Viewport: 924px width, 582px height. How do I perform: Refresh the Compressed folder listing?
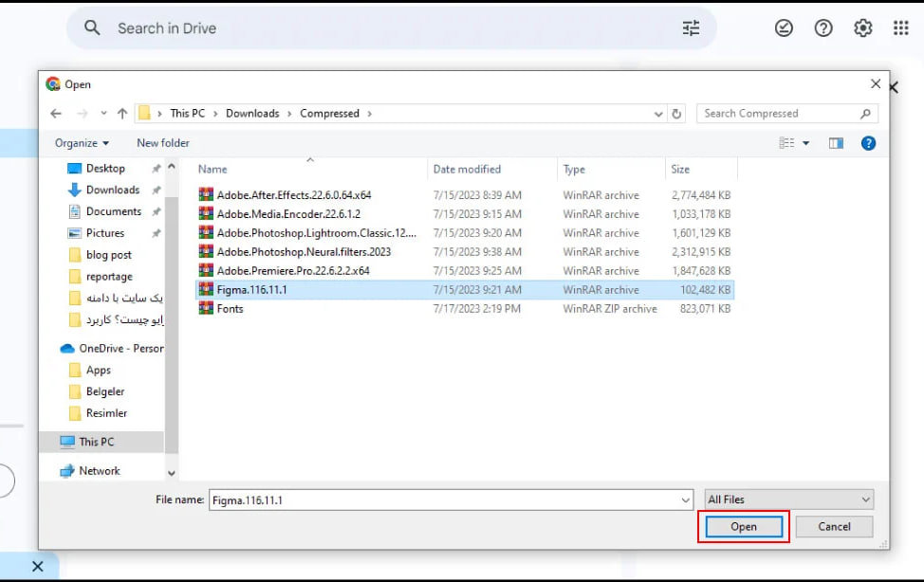676,114
